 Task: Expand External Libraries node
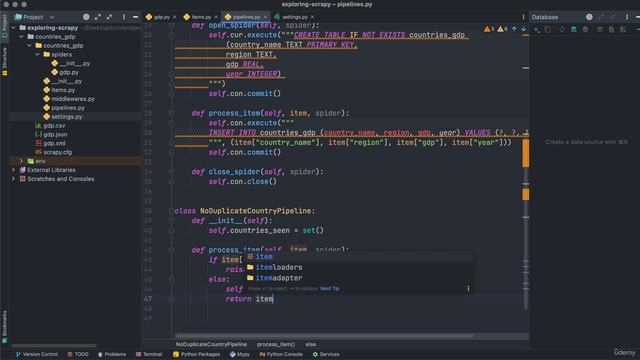[13, 170]
